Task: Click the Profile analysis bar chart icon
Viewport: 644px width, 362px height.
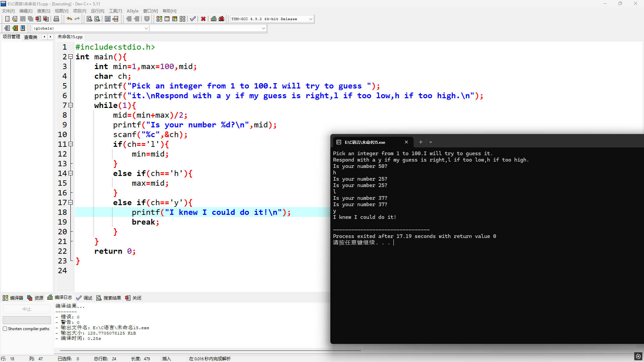Action: tap(214, 19)
